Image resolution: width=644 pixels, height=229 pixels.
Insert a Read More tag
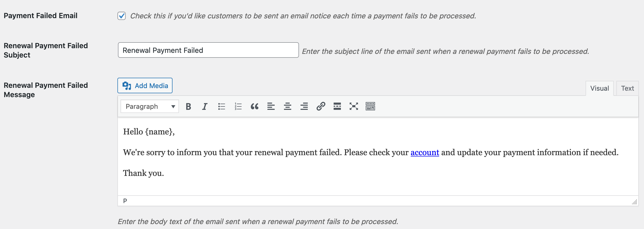(x=337, y=106)
